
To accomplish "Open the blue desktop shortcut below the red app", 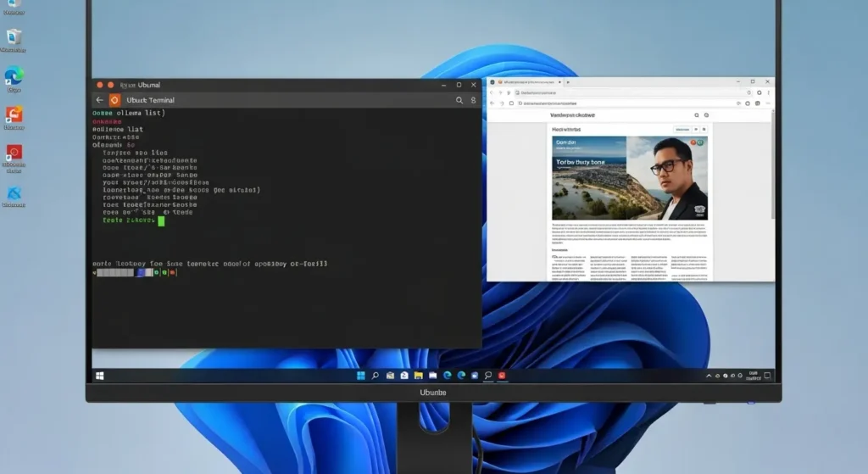I will [14, 196].
